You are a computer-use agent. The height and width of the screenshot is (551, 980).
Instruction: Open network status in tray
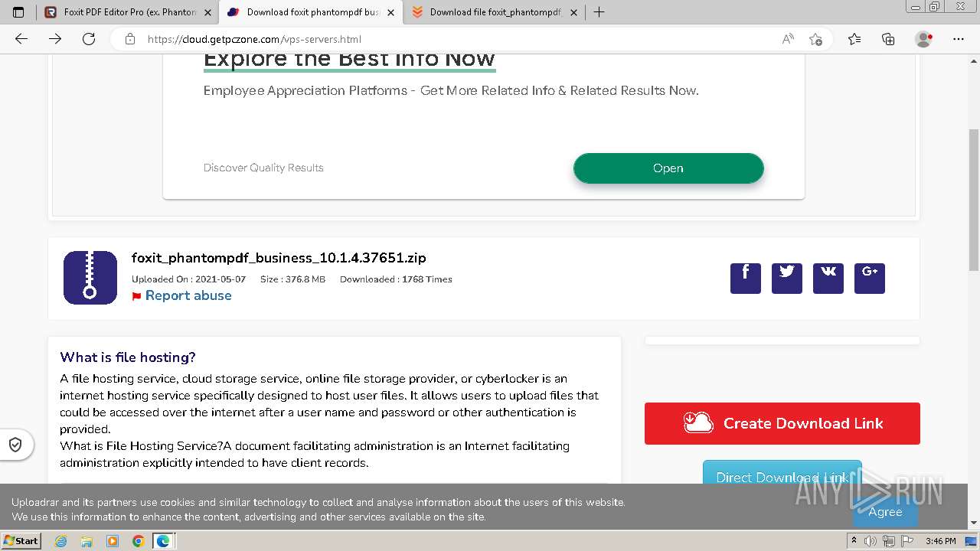click(889, 541)
